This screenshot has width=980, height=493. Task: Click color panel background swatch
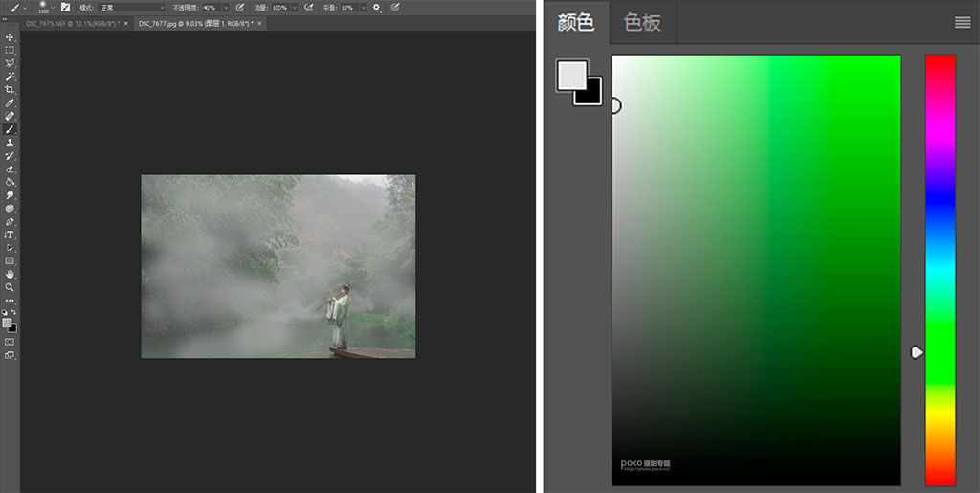tap(592, 97)
